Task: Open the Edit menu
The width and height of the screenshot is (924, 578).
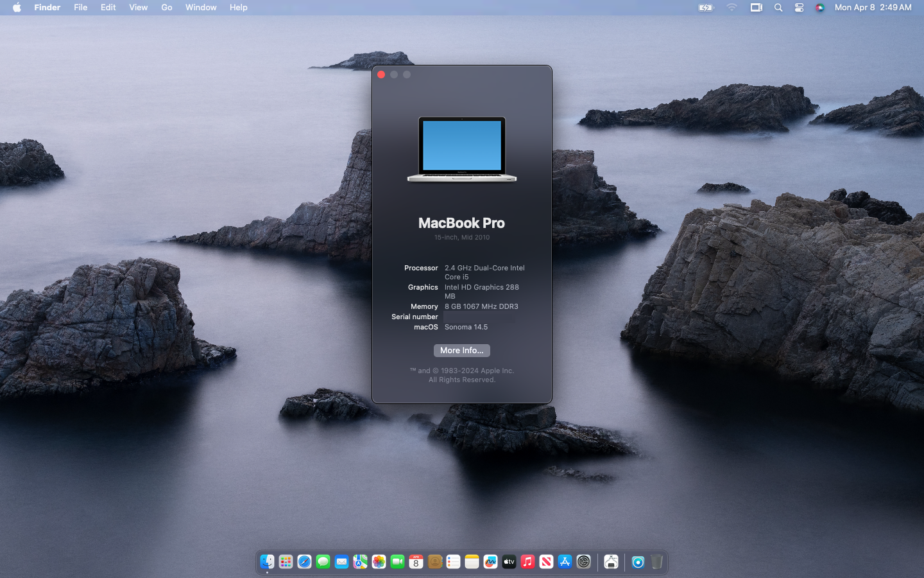Action: tap(108, 8)
